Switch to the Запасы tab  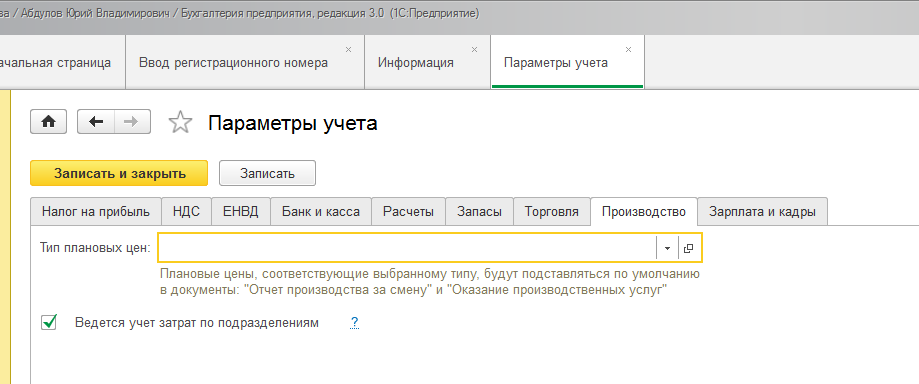(x=479, y=212)
